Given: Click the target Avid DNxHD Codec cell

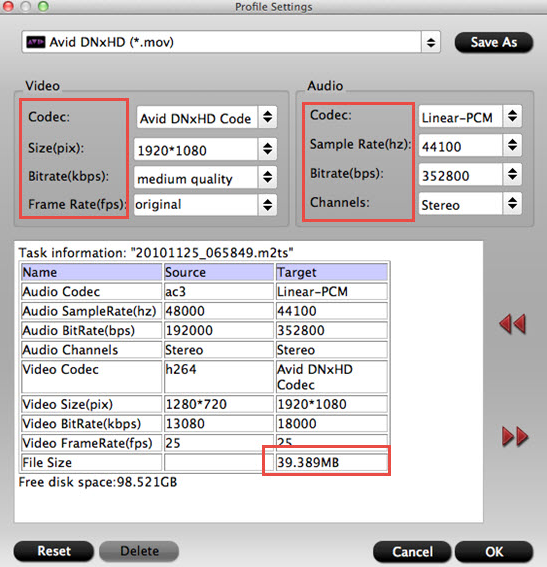Looking at the screenshot, I should pyautogui.click(x=332, y=376).
